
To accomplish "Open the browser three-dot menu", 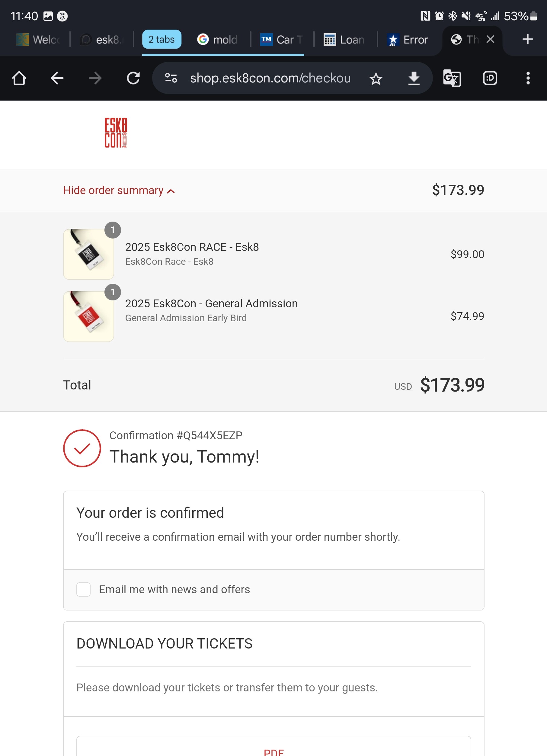I will (x=528, y=78).
